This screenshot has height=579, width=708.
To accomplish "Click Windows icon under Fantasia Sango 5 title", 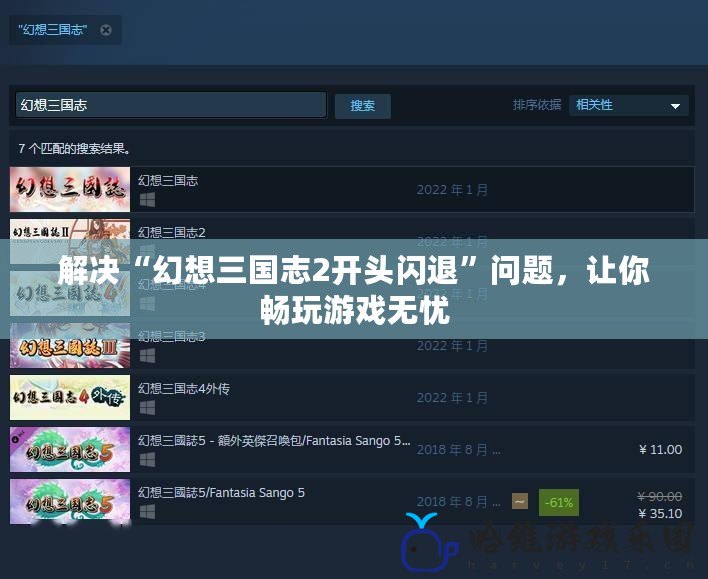I will click(147, 512).
